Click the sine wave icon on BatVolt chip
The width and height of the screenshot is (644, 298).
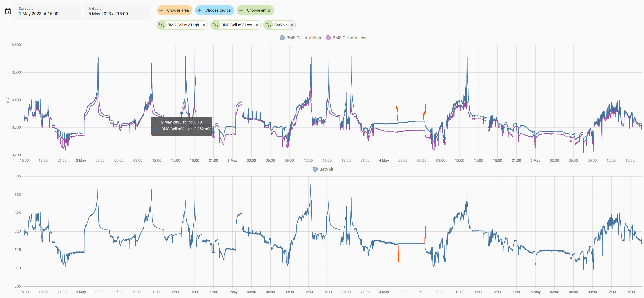tap(268, 25)
